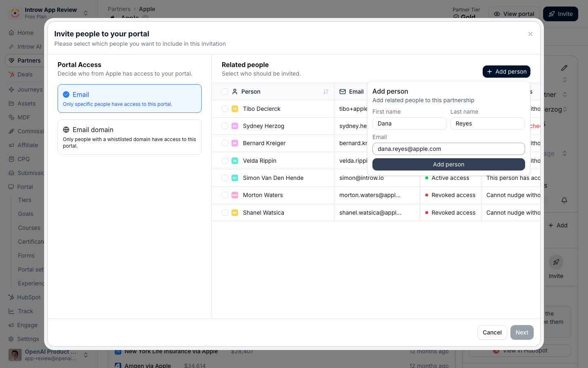The width and height of the screenshot is (588, 368).
Task: Check the box for Sydney Herzog
Action: point(225,126)
